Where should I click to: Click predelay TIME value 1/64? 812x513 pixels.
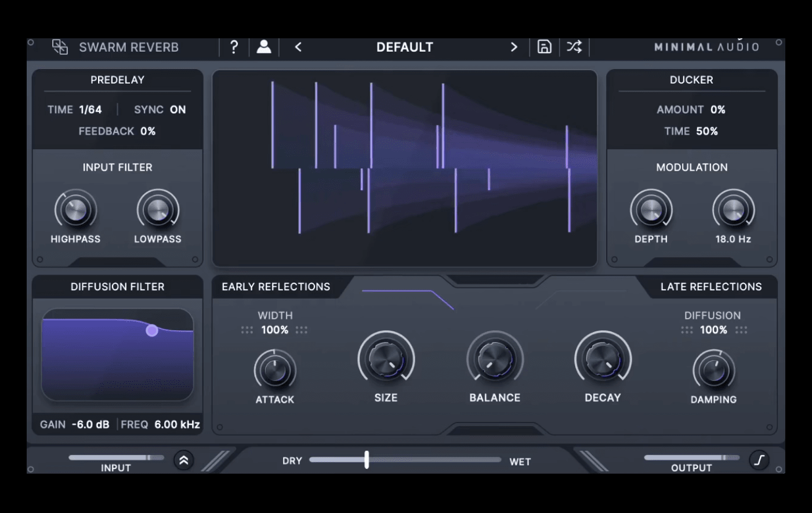pyautogui.click(x=90, y=110)
